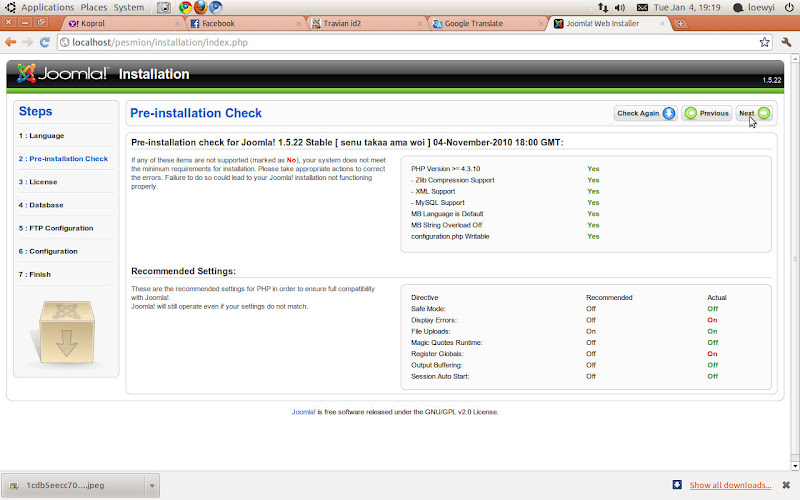Select step 1 : Language
This screenshot has height=500, width=800.
tap(41, 136)
